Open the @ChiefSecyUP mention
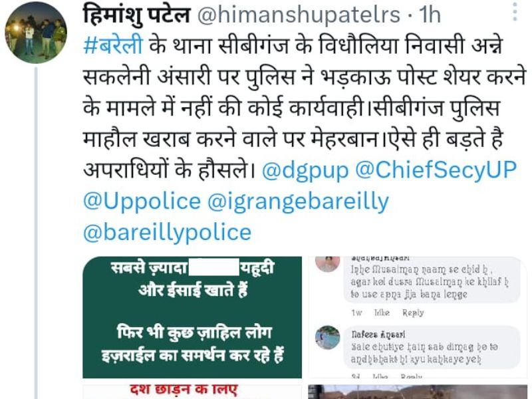This screenshot has height=399, width=532. coord(436,170)
